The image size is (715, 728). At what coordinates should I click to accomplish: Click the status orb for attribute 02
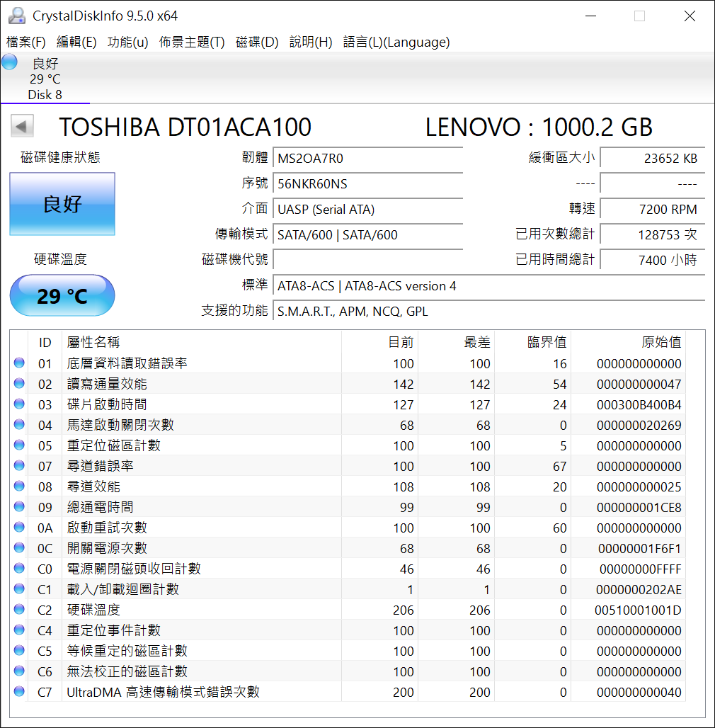(19, 383)
